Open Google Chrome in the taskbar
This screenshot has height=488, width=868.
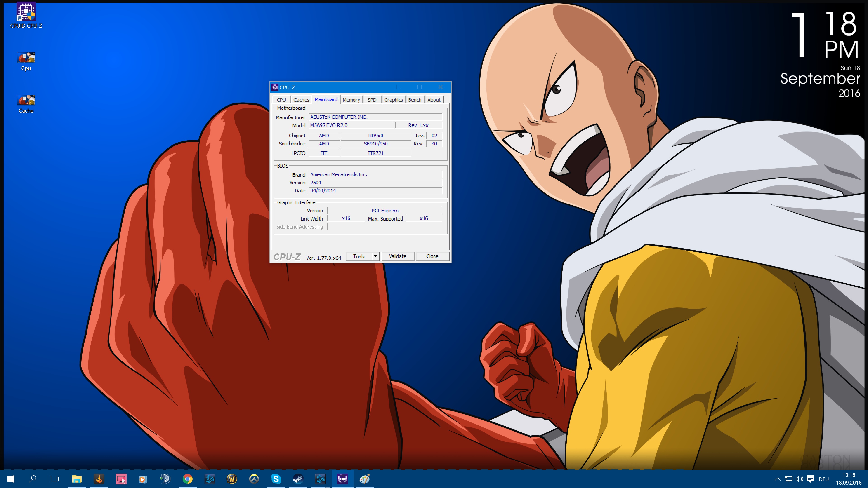pyautogui.click(x=188, y=479)
